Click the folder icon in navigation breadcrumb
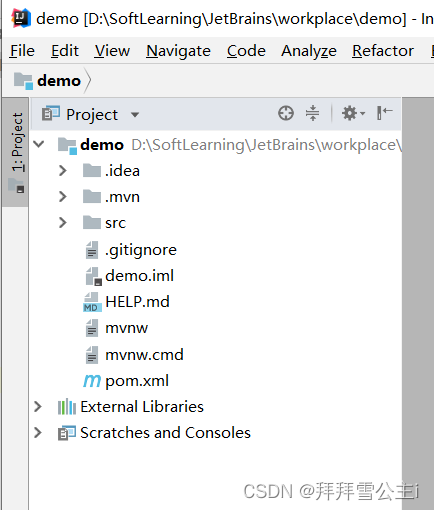 (23, 81)
